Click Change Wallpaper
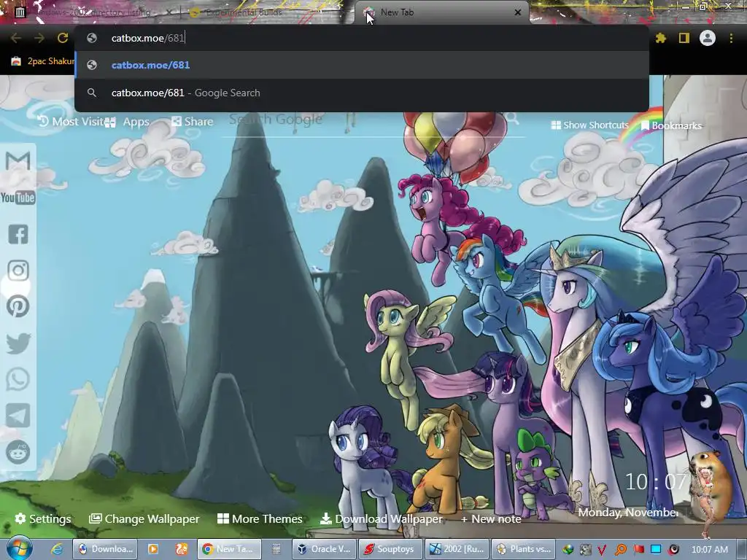 click(x=144, y=518)
